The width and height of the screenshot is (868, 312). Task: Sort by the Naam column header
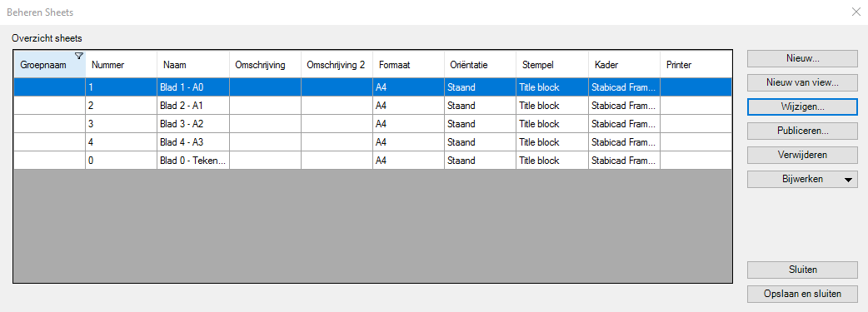(x=193, y=65)
